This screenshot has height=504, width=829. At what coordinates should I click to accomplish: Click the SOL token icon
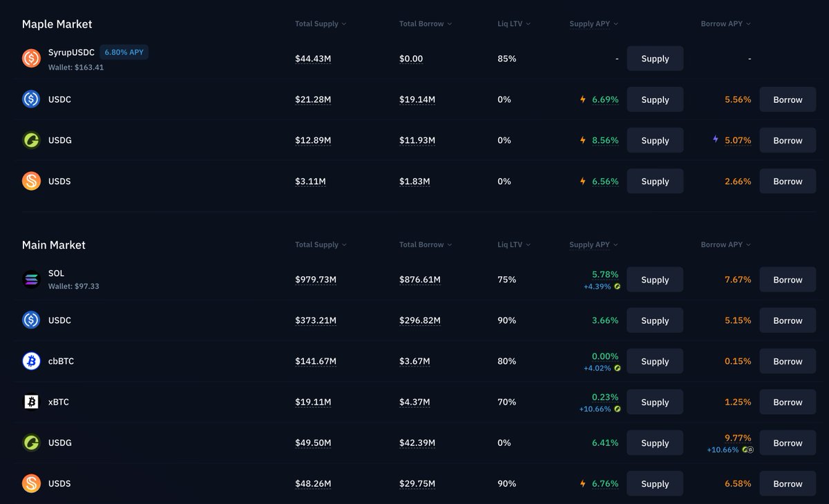click(31, 280)
